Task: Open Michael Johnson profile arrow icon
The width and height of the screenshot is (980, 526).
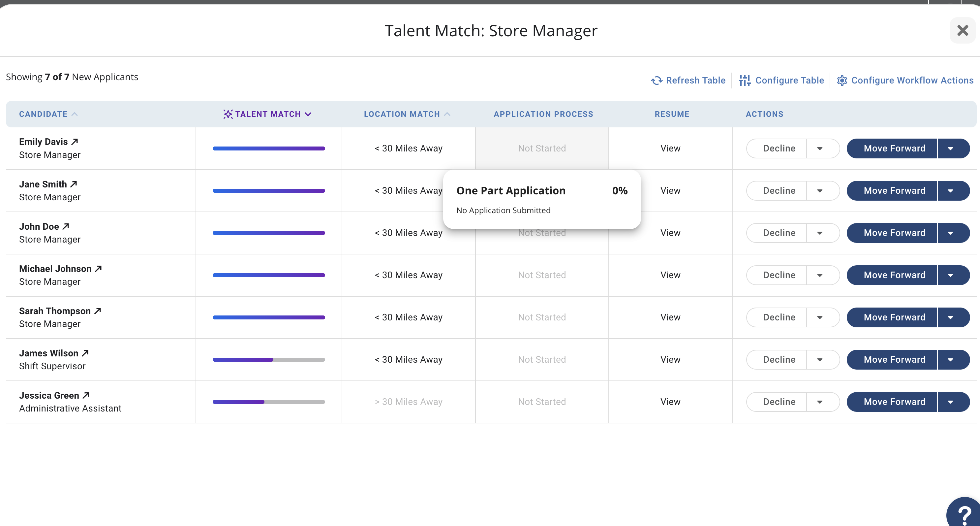Action: coord(99,269)
